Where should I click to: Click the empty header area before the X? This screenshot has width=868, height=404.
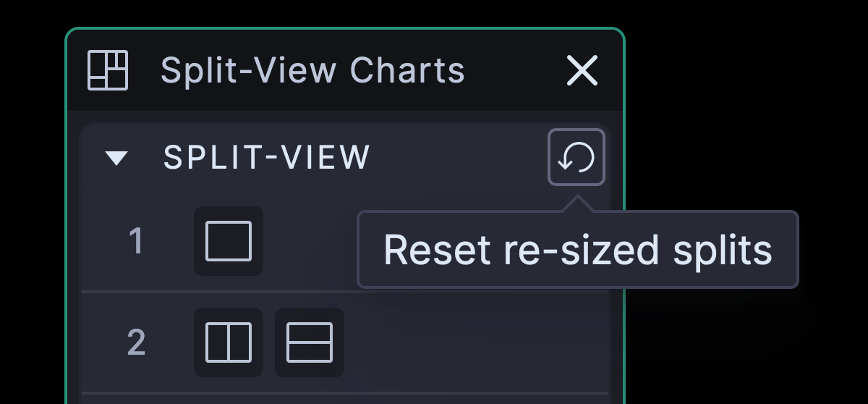point(515,71)
